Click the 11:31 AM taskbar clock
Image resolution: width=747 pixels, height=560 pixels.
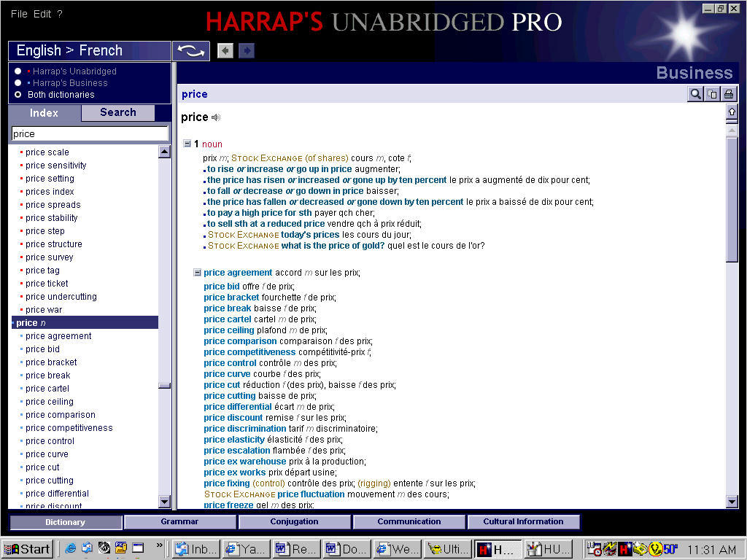[x=712, y=550]
